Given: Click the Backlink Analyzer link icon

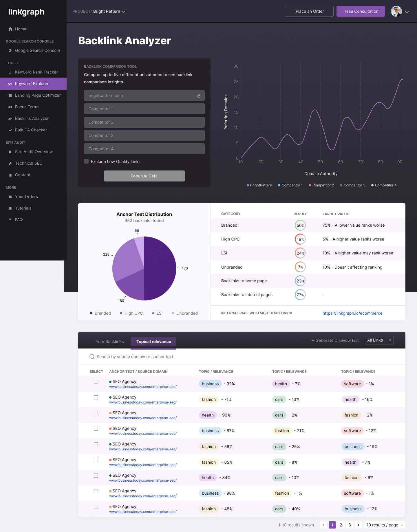Looking at the screenshot, I should 10,119.
